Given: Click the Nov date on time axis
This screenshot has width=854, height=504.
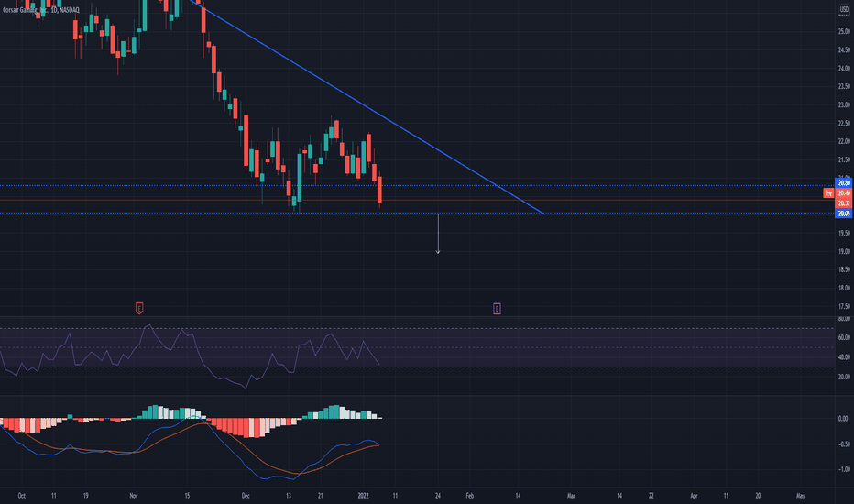Looking at the screenshot, I should click(134, 495).
